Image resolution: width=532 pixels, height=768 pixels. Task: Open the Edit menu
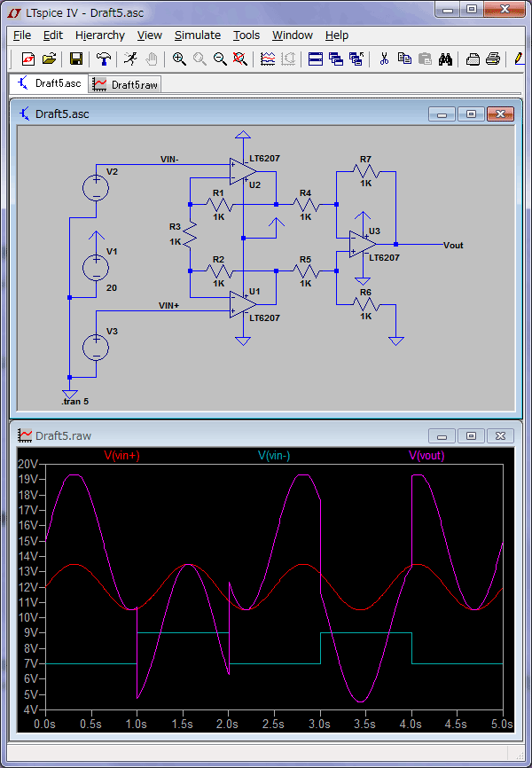(53, 35)
